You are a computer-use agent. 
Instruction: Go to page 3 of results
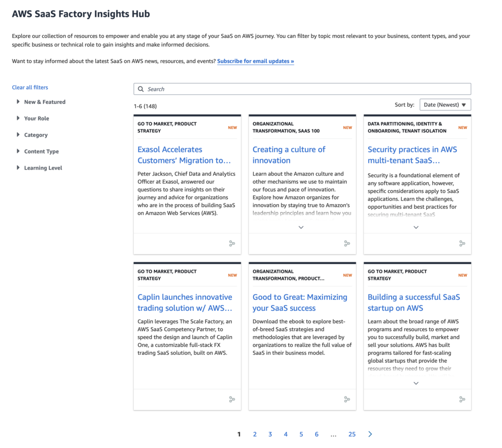[270, 434]
